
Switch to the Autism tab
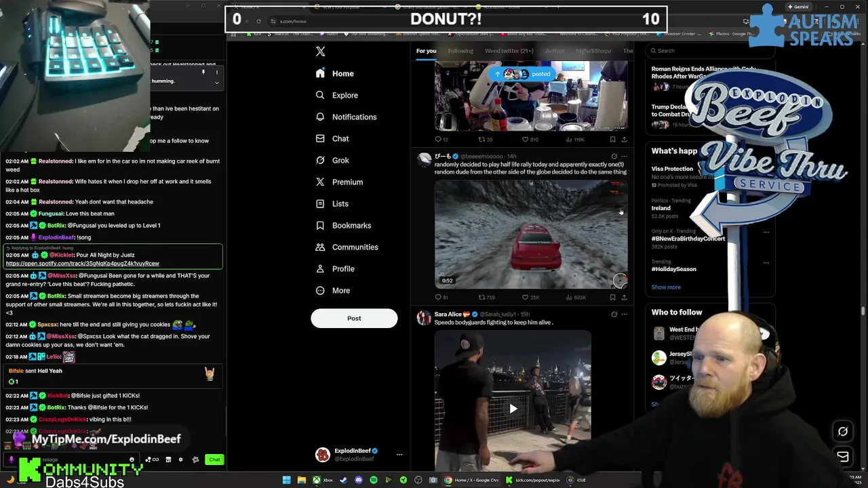[x=555, y=51]
